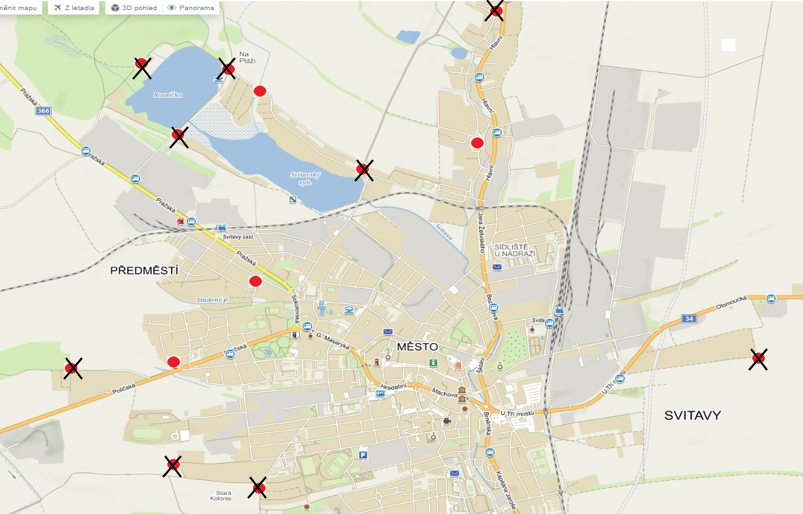Click the cinema camera icon in Město
Image resolution: width=803 pixels, height=514 pixels.
[447, 421]
